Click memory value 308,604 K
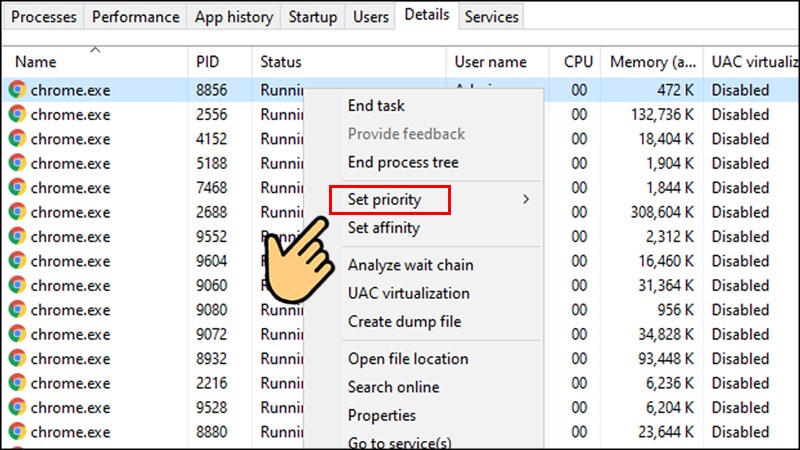This screenshot has width=800, height=450. pos(662,212)
